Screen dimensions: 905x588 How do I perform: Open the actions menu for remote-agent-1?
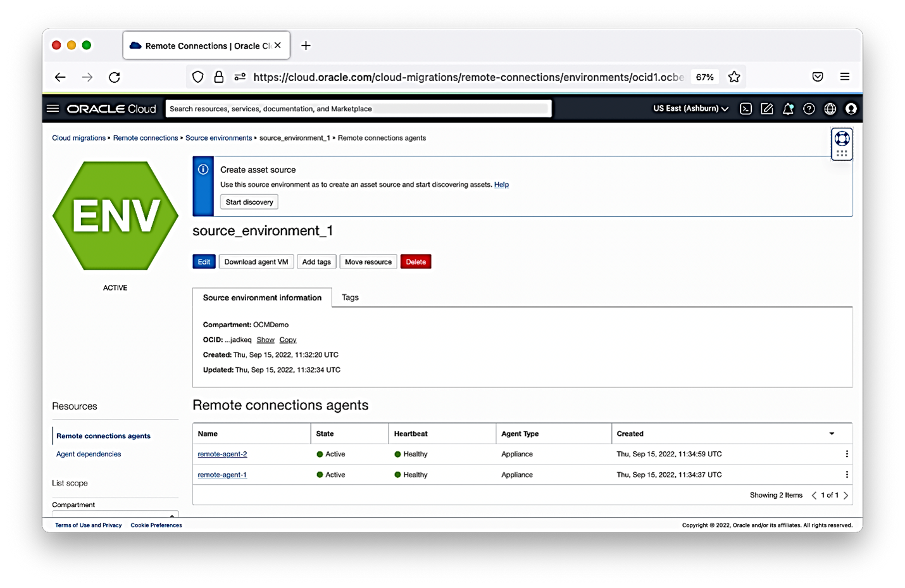847,474
